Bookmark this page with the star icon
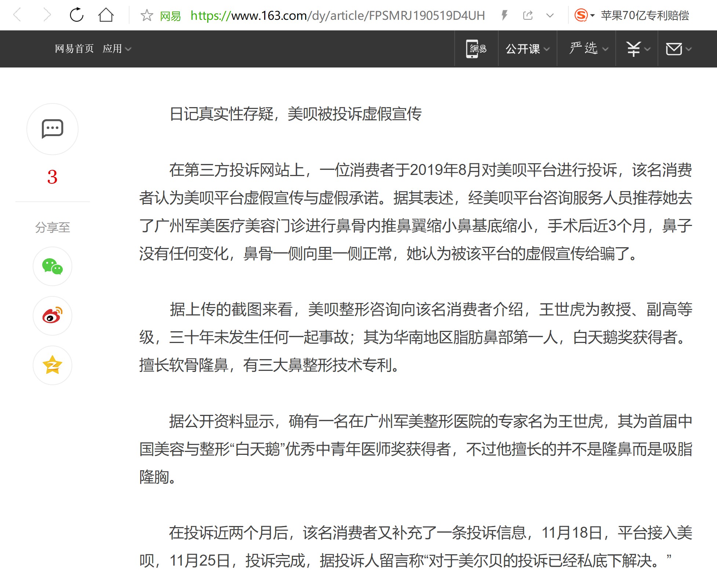717x588 pixels. 147,15
